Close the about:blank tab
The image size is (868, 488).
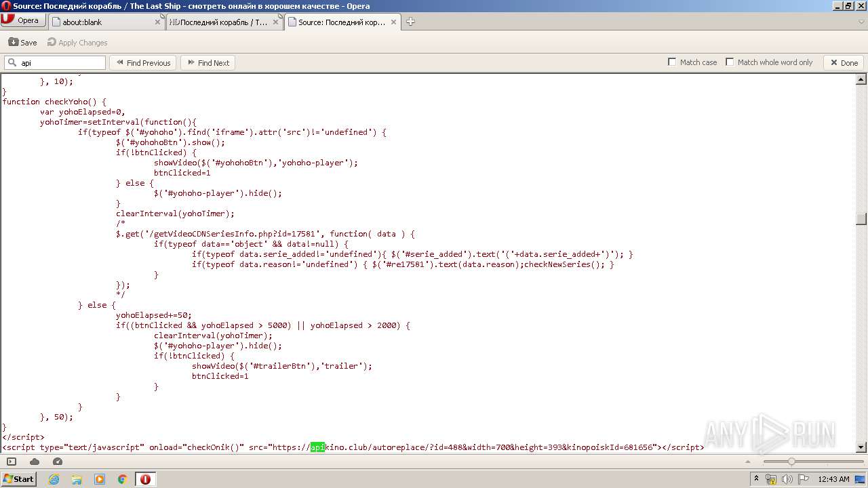tap(157, 22)
